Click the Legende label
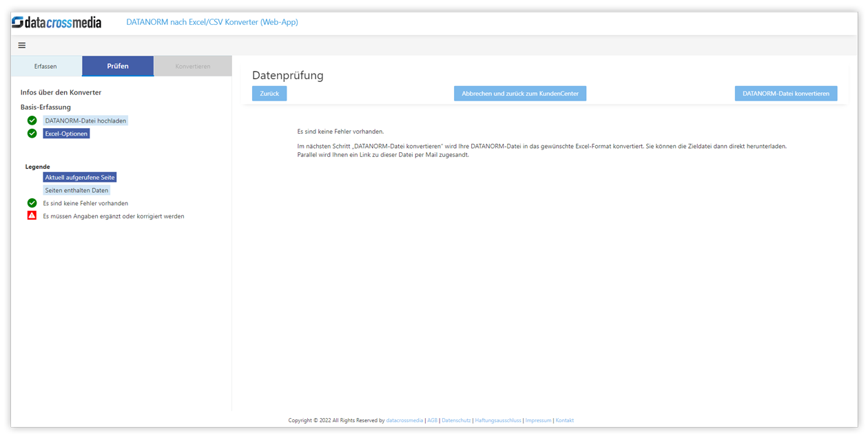This screenshot has width=868, height=438. coord(38,167)
